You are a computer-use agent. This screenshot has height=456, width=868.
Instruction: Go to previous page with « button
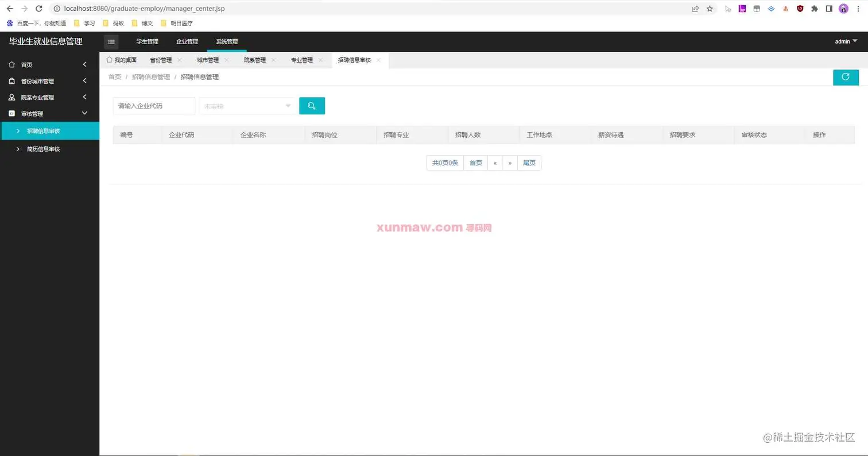pos(495,163)
